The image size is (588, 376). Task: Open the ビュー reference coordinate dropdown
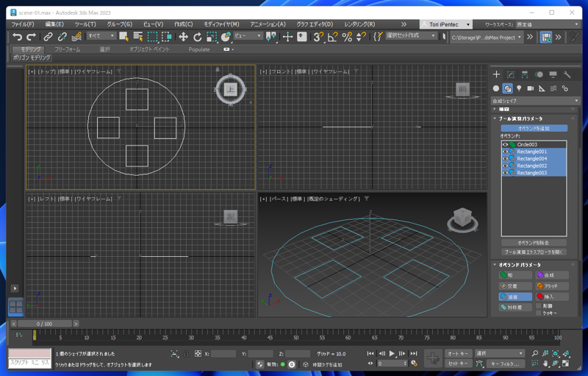pos(248,35)
